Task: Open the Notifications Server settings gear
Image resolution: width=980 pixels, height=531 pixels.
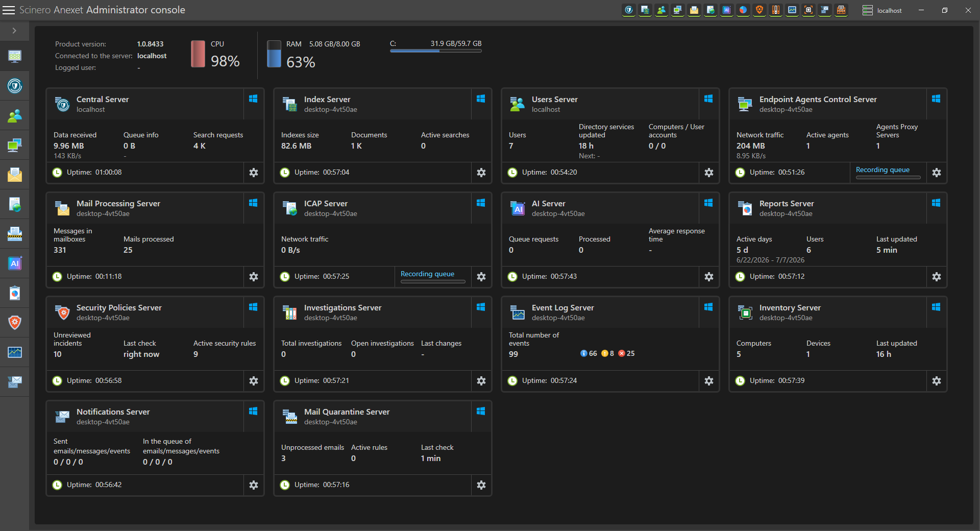Action: (254, 485)
